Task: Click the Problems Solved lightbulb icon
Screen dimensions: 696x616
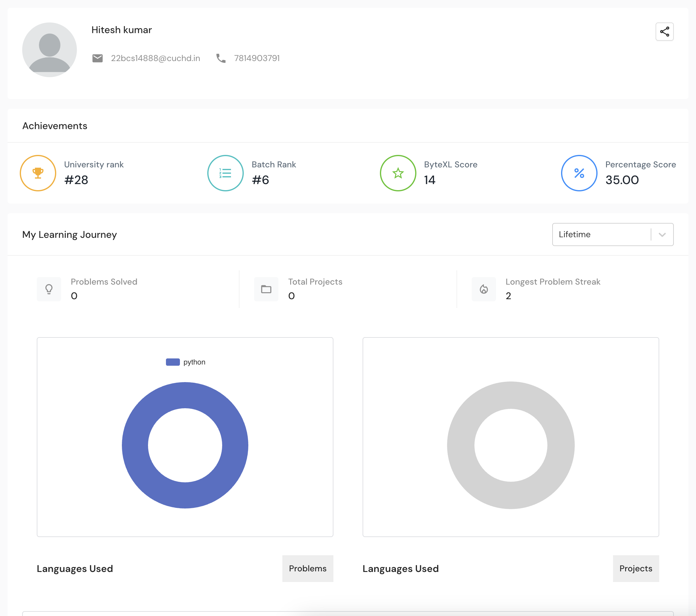Action: (49, 289)
